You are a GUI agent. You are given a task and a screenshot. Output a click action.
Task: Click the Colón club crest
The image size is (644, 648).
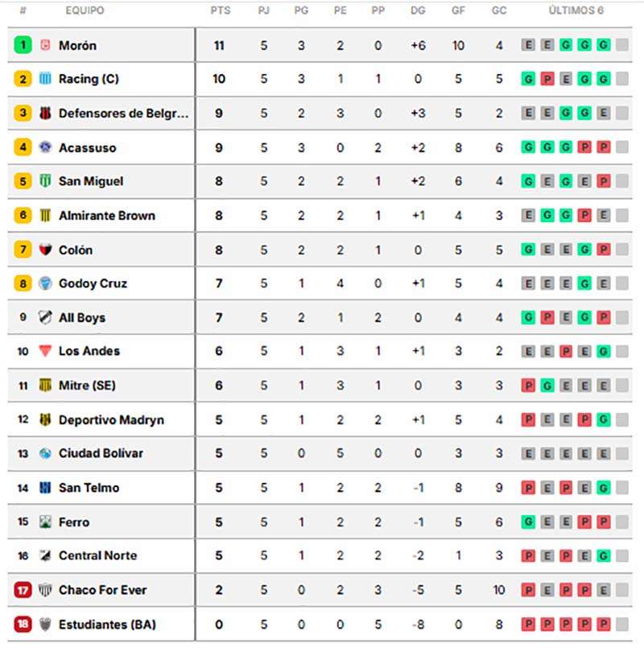(x=45, y=250)
